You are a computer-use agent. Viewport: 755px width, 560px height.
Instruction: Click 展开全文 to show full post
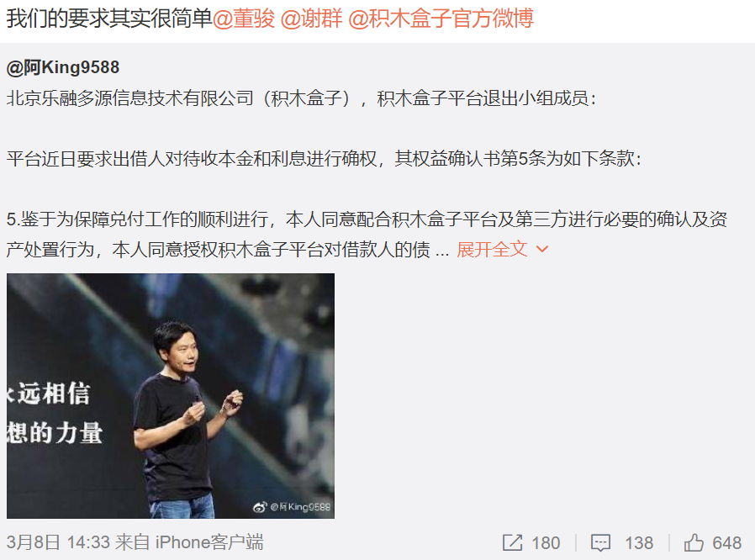pyautogui.click(x=492, y=250)
